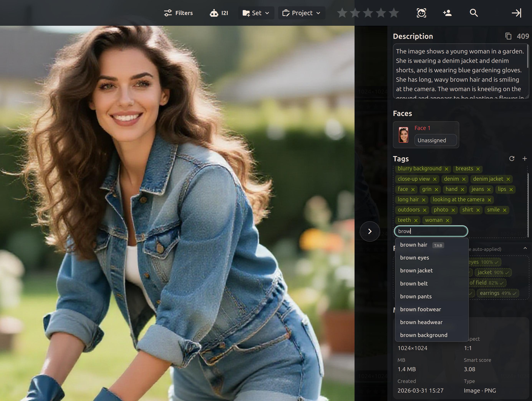Select brown hair suggestion

(x=414, y=245)
